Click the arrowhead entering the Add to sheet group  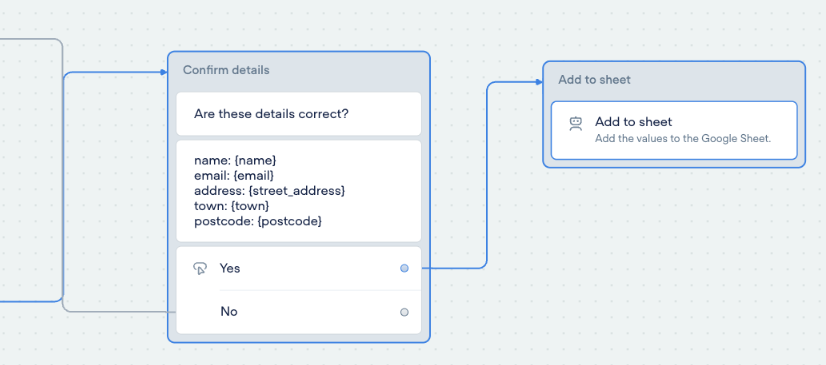pos(539,82)
